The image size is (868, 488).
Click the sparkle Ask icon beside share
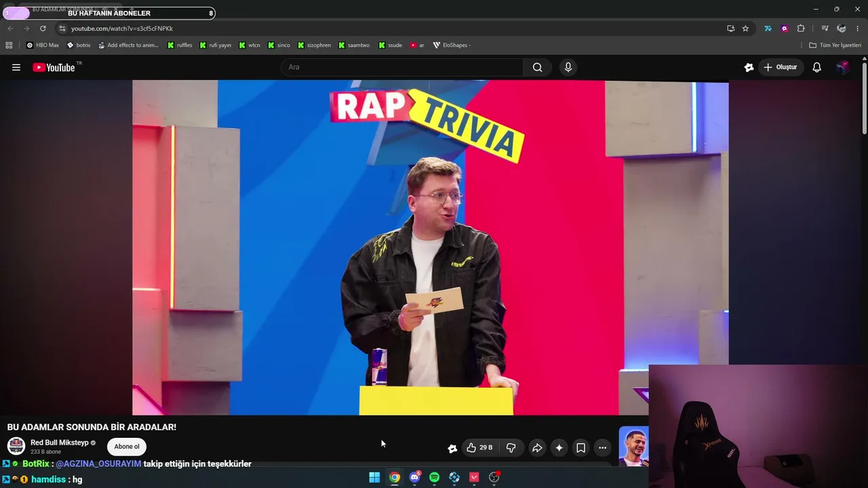pyautogui.click(x=559, y=447)
